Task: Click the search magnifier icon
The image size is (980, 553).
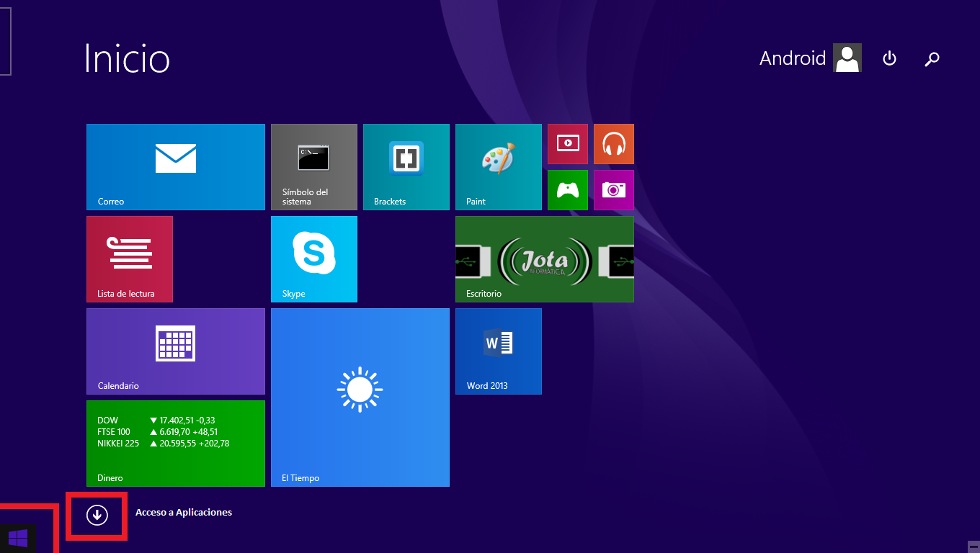Action: [932, 58]
